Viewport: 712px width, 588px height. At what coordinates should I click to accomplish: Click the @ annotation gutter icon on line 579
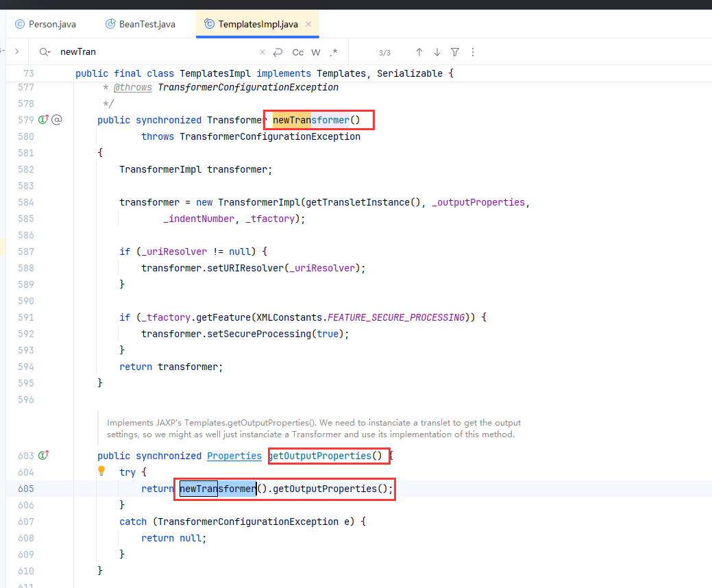[x=58, y=120]
